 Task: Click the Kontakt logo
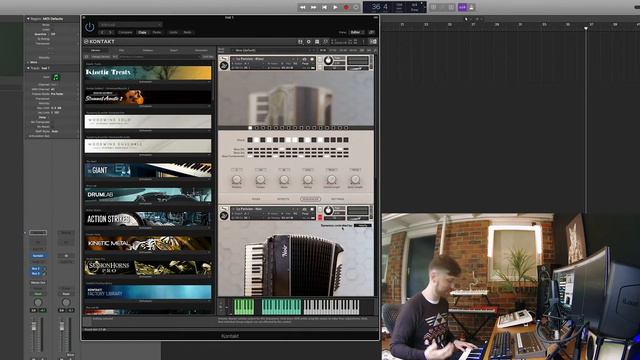100,42
